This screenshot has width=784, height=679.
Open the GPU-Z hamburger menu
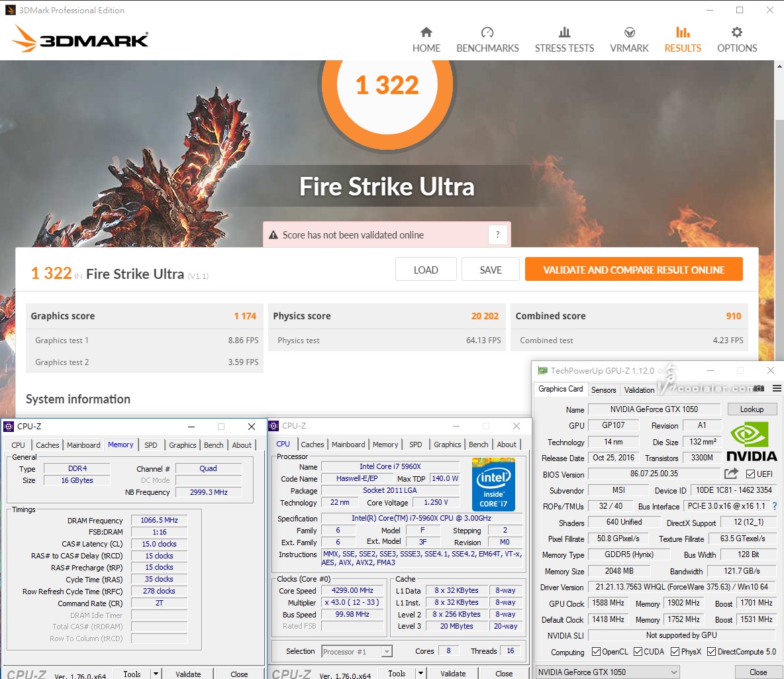pyautogui.click(x=777, y=388)
